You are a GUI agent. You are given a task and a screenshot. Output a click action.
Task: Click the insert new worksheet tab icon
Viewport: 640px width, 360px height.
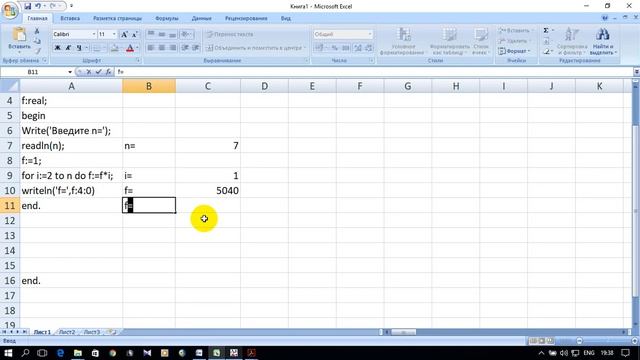[x=111, y=332]
